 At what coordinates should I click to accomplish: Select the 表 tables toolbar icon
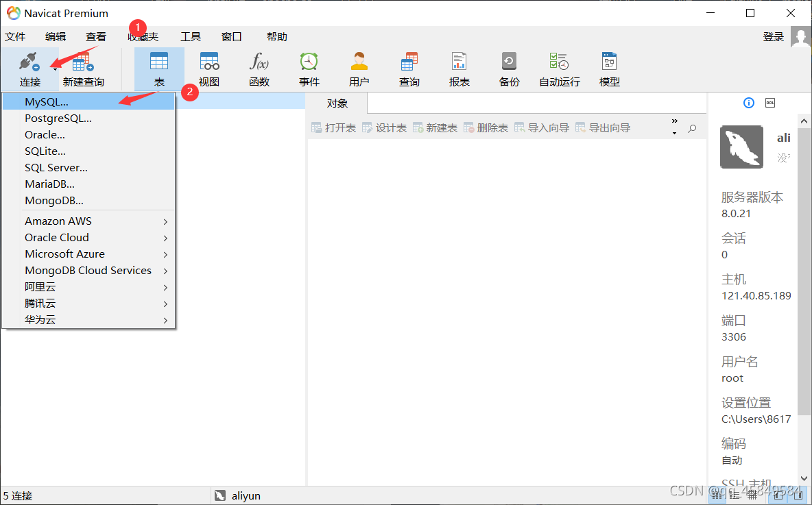click(159, 62)
